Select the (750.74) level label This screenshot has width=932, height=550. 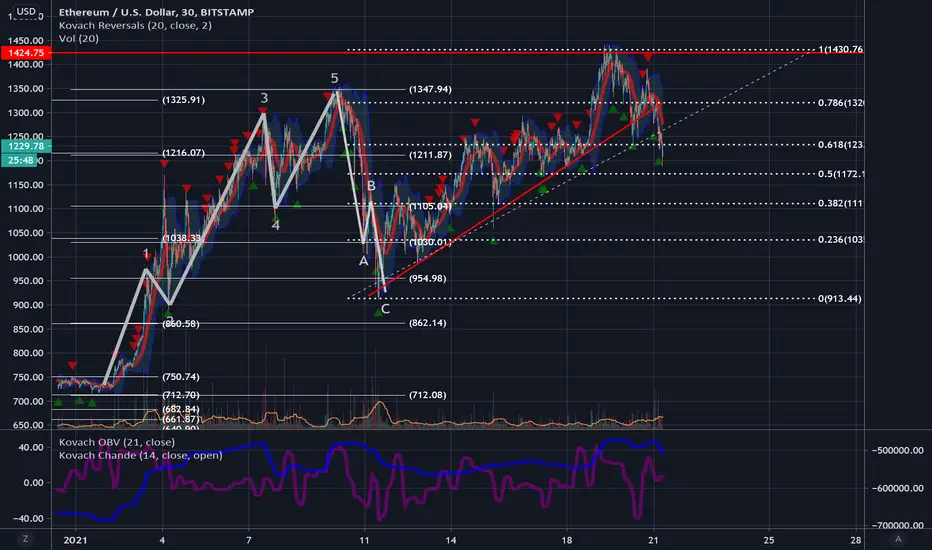coord(180,377)
